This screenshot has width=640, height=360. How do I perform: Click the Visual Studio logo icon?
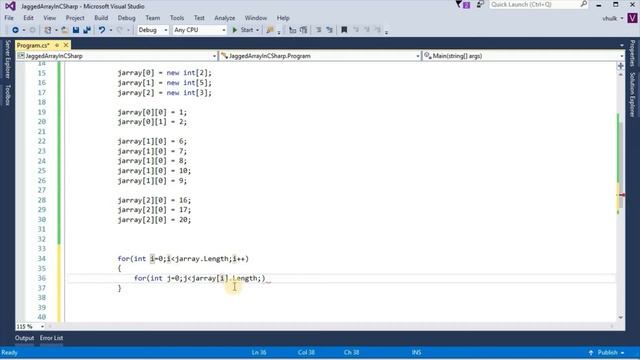point(10,6)
